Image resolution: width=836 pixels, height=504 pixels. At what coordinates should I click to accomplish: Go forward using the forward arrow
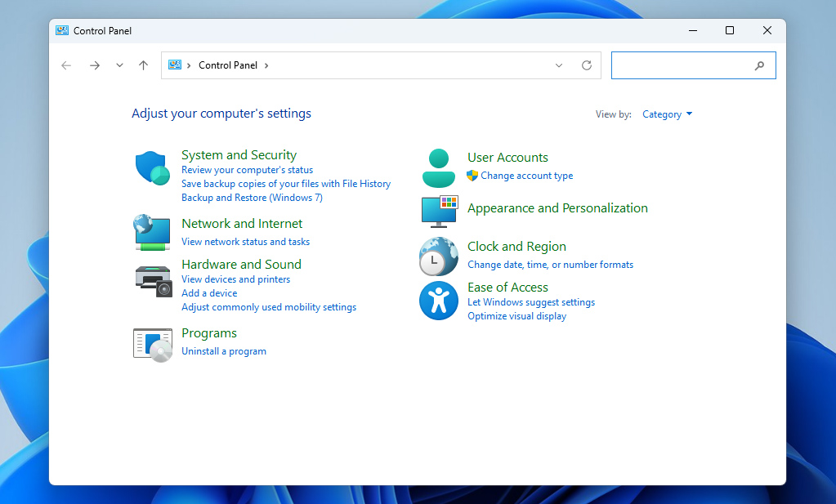(x=94, y=65)
